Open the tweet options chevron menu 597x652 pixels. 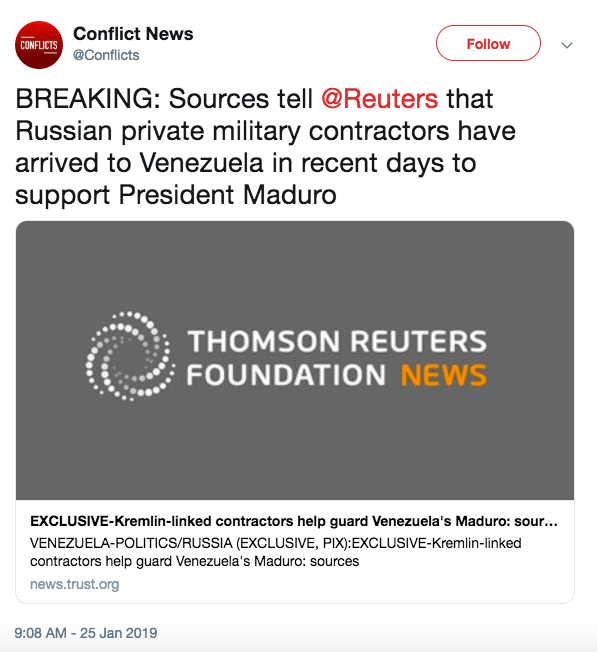(567, 45)
